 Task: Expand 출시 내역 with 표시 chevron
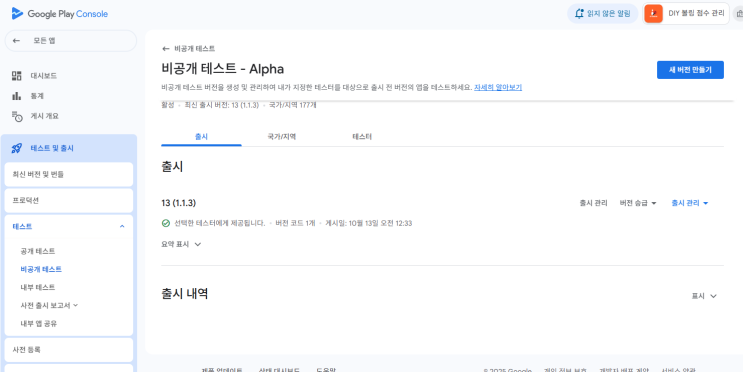click(704, 296)
